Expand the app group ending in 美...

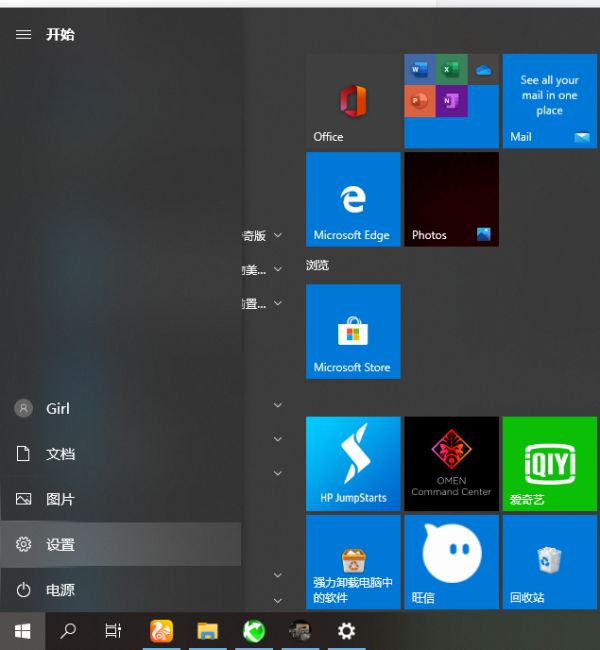277,270
